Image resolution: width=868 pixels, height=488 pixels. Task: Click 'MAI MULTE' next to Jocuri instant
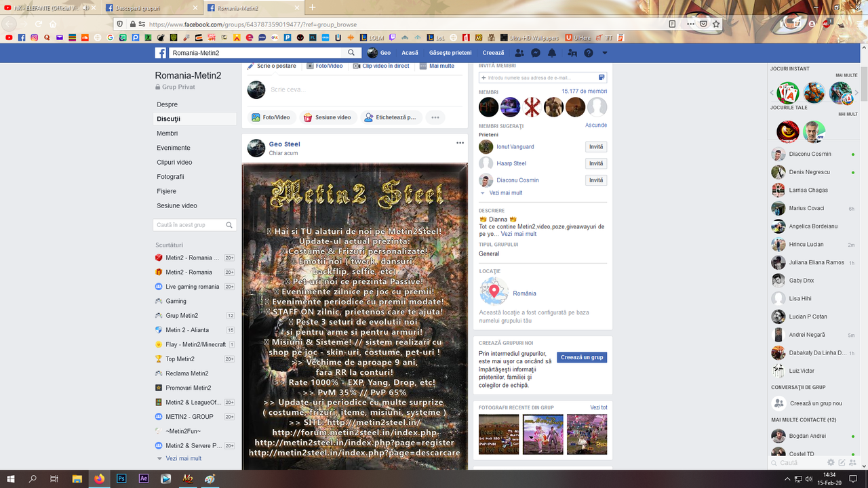coord(846,75)
